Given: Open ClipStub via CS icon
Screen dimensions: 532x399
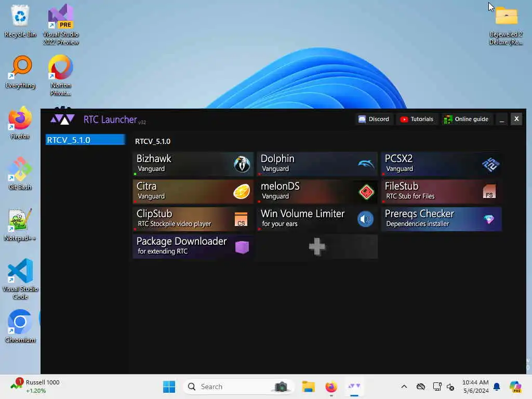Looking at the screenshot, I should pyautogui.click(x=241, y=220).
